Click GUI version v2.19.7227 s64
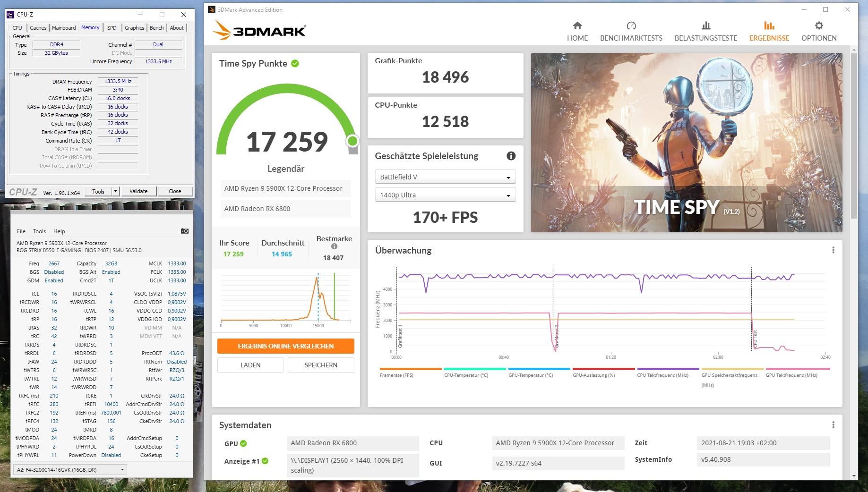The height and width of the screenshot is (492, 868). (x=558, y=463)
